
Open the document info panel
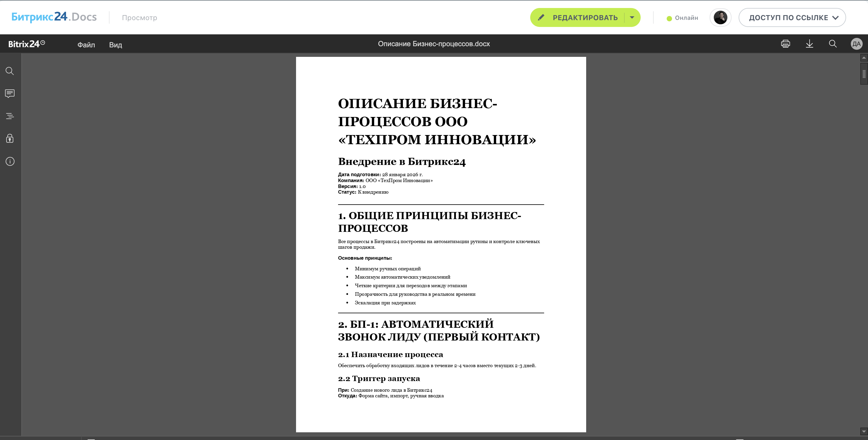10,161
